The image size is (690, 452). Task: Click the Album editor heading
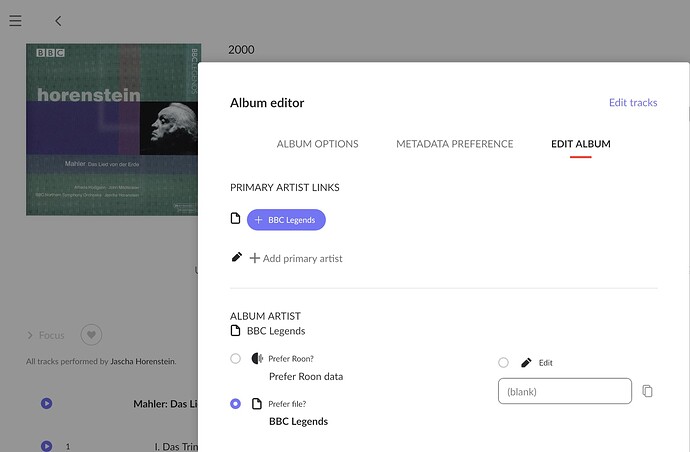tap(267, 103)
